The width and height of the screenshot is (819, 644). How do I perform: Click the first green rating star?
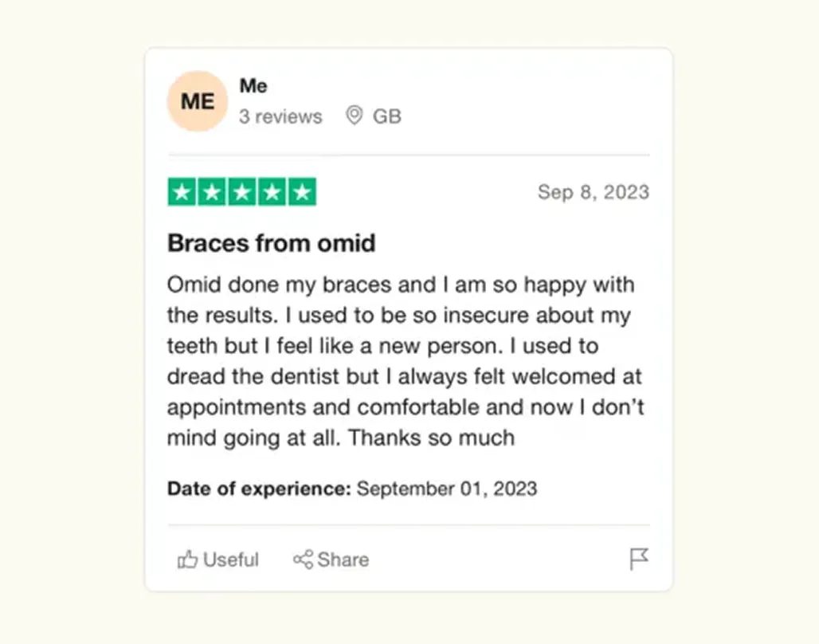tap(182, 192)
